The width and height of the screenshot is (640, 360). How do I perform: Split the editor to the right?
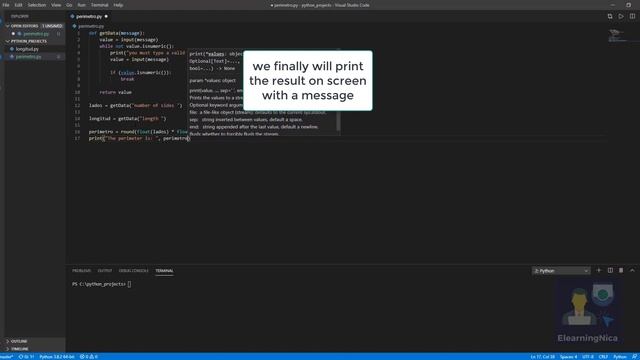[x=632, y=16]
